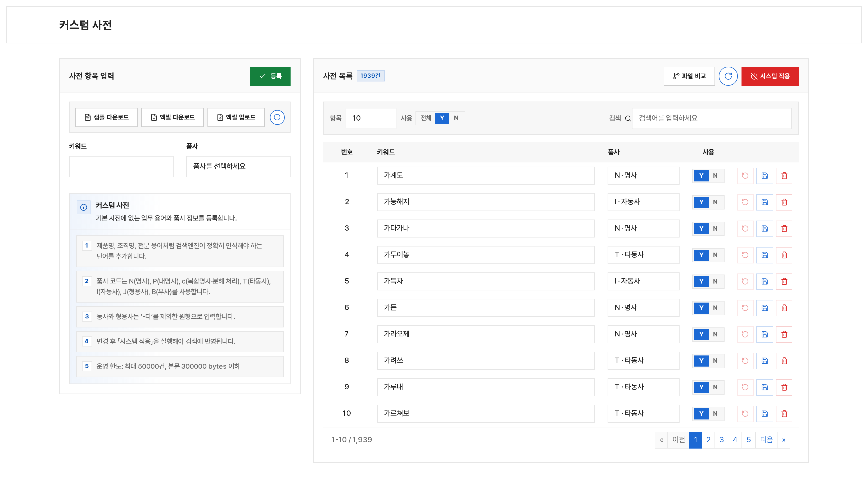The height and width of the screenshot is (484, 868).
Task: Go to page 4
Action: coord(735,440)
